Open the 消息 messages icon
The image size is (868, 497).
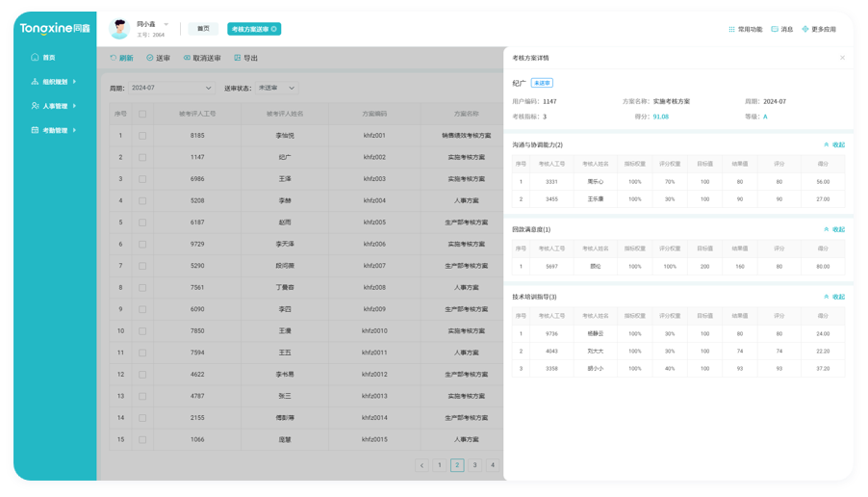pyautogui.click(x=775, y=29)
